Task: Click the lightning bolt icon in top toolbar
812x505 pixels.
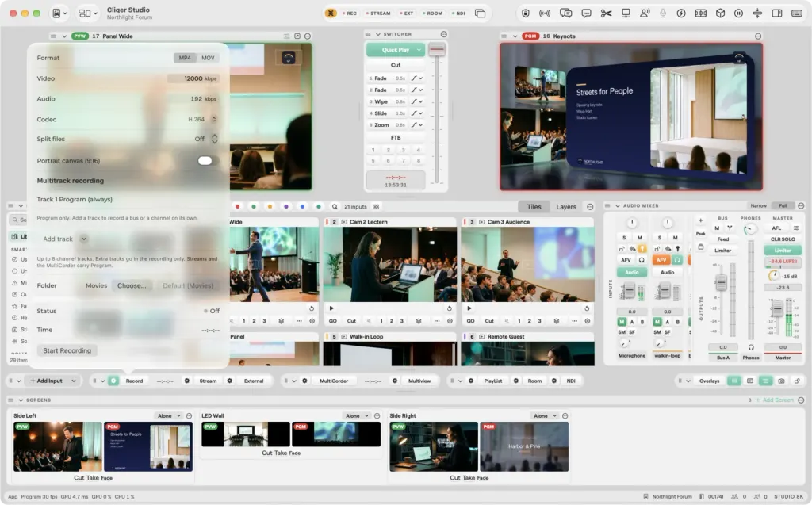Action: click(681, 13)
